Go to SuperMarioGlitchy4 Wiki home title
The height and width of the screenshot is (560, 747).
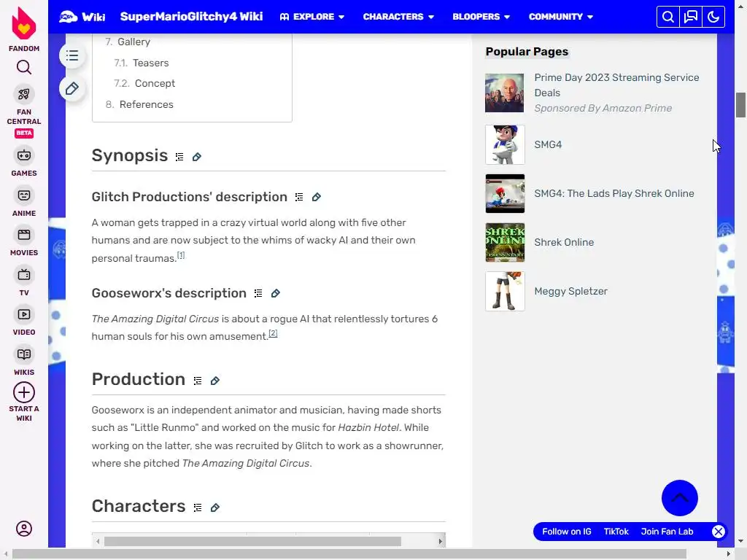coord(192,17)
